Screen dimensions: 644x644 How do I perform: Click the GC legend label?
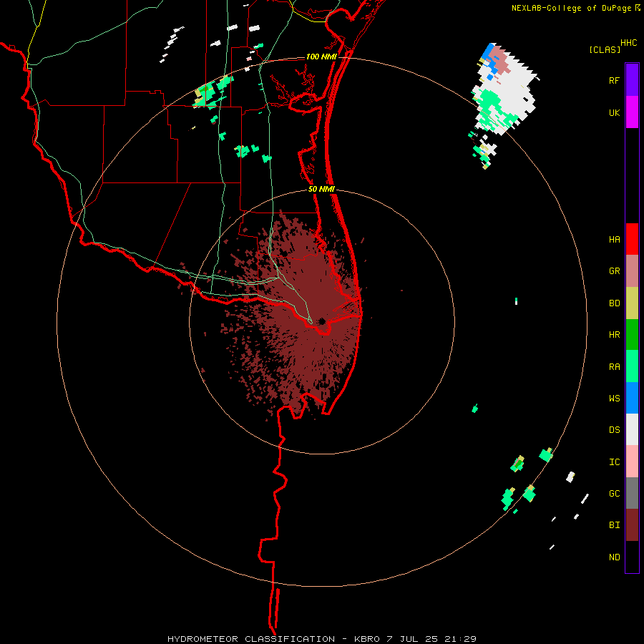pos(615,494)
